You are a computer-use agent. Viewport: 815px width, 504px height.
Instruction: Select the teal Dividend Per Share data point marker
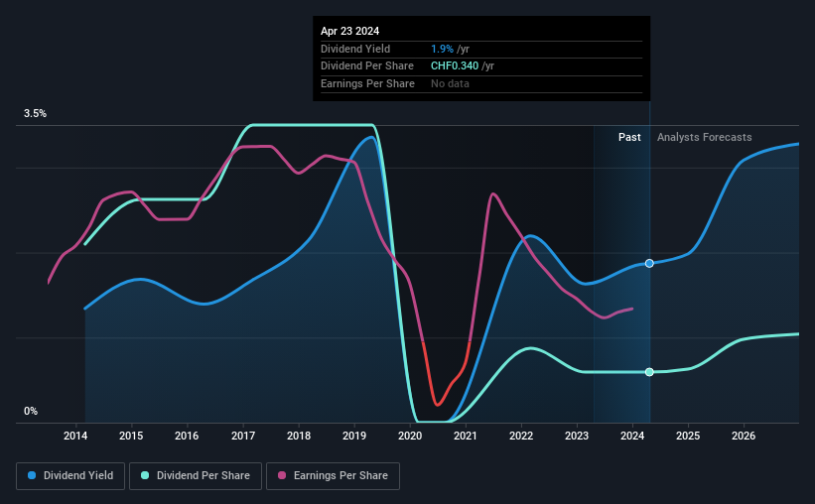point(649,372)
